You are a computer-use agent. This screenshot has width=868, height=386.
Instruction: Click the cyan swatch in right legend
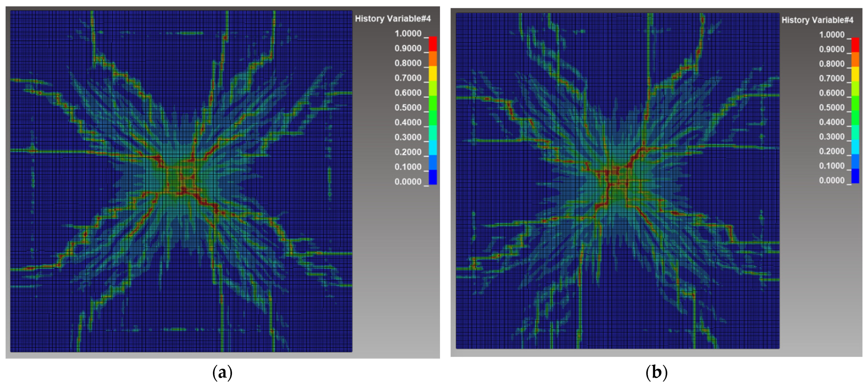coord(855,147)
